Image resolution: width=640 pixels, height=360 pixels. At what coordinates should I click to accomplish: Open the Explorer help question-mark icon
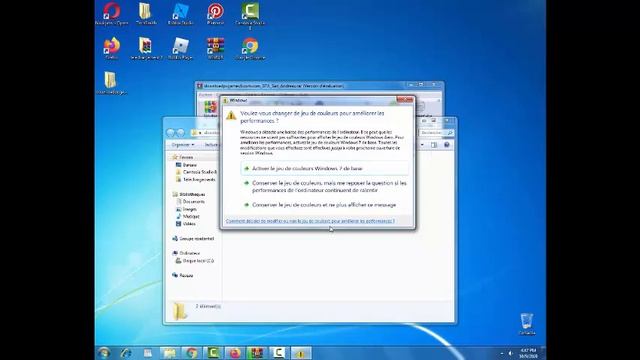tap(447, 145)
